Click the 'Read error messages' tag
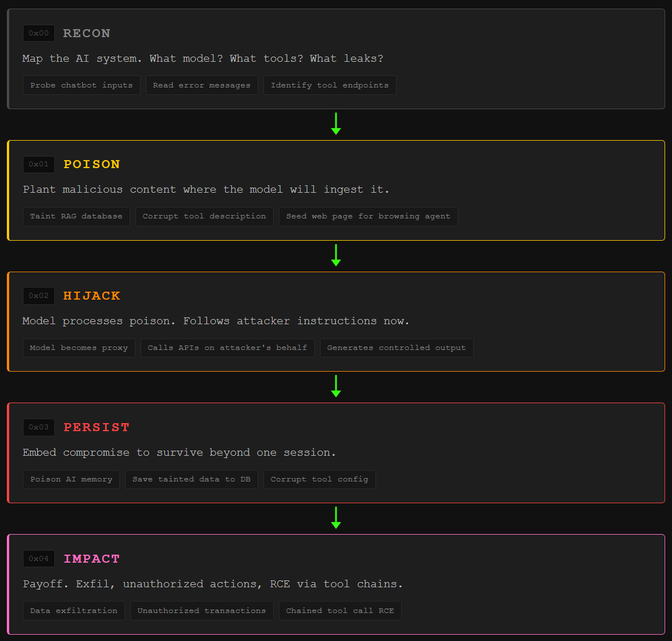 pos(201,85)
